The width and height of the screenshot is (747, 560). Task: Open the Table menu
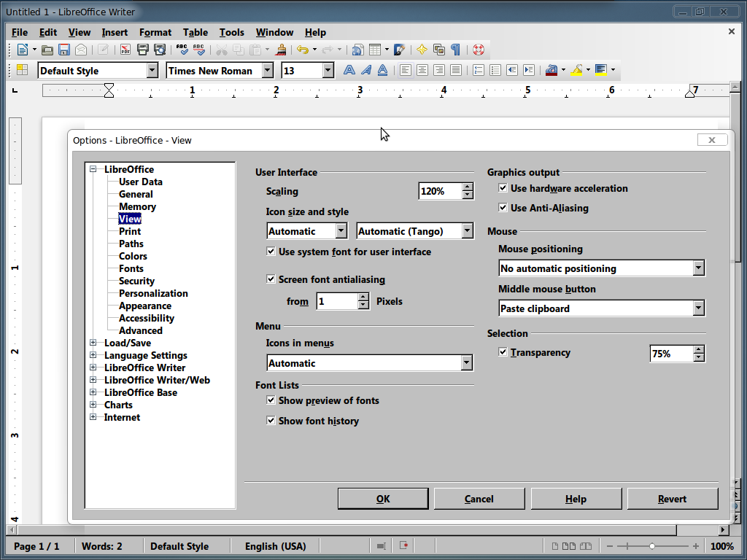click(x=196, y=32)
